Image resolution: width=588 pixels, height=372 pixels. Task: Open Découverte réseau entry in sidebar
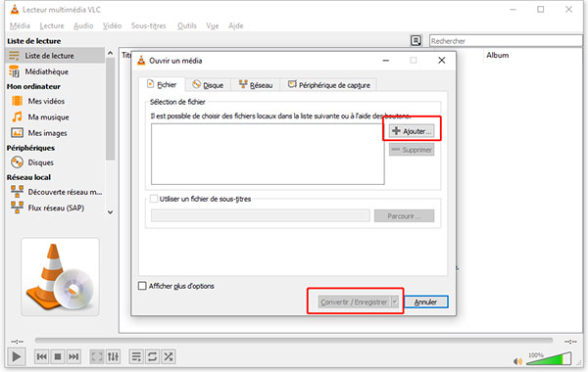55,192
